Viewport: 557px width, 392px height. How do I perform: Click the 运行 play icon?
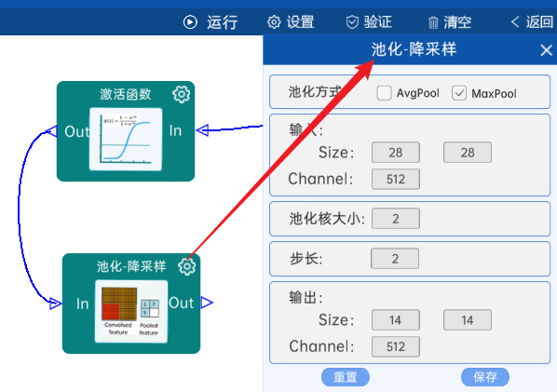[x=190, y=22]
